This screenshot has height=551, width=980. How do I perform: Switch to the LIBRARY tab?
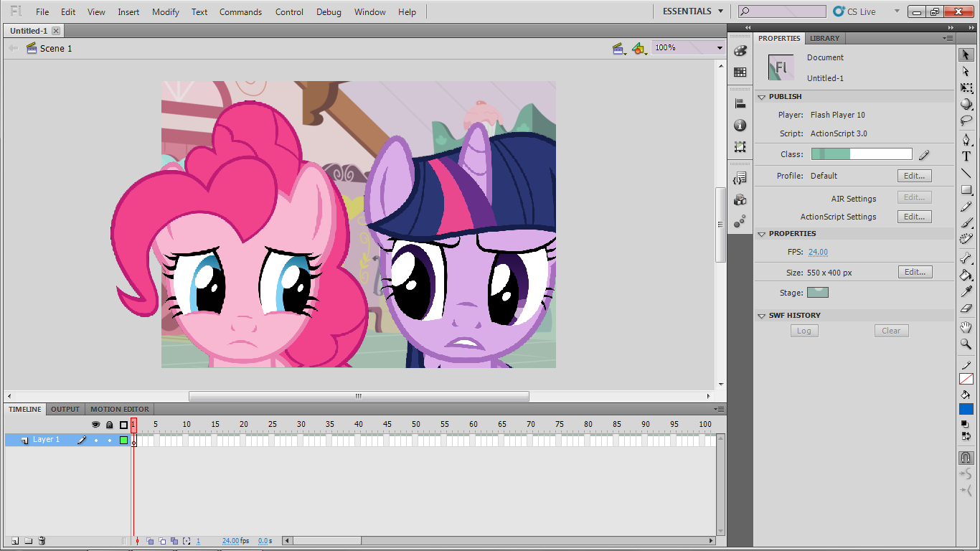[x=824, y=38]
